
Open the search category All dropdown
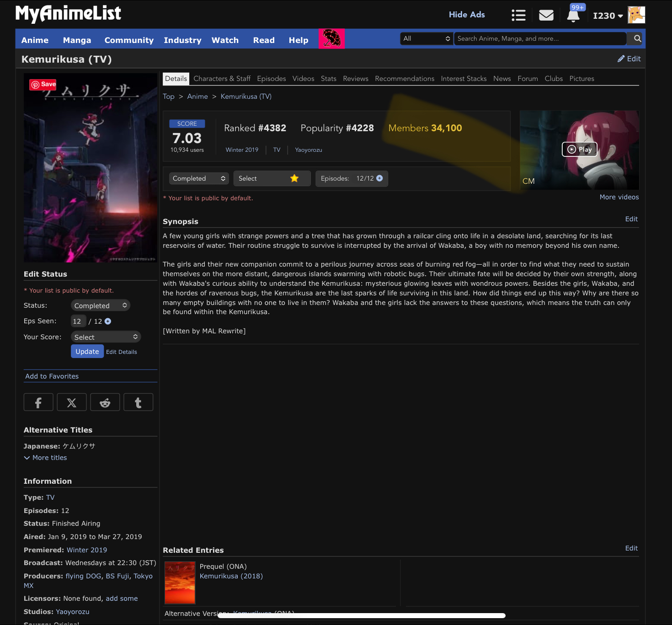point(427,38)
